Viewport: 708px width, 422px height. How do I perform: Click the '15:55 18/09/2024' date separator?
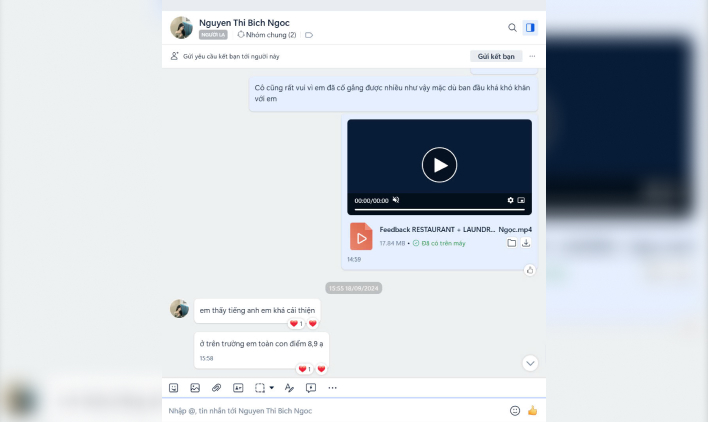354,288
